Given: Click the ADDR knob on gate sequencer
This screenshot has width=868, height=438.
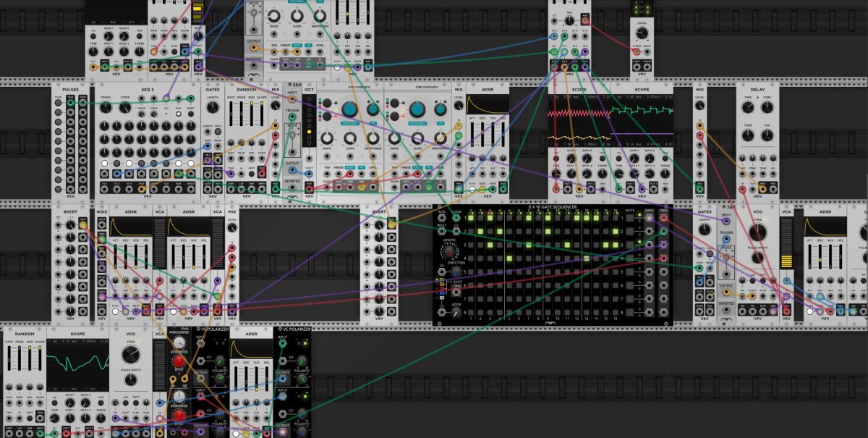Looking at the screenshot, I should click(x=456, y=313).
